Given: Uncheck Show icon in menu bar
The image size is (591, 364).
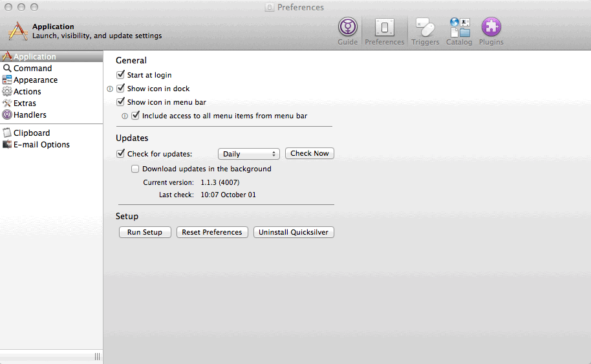Looking at the screenshot, I should (121, 102).
